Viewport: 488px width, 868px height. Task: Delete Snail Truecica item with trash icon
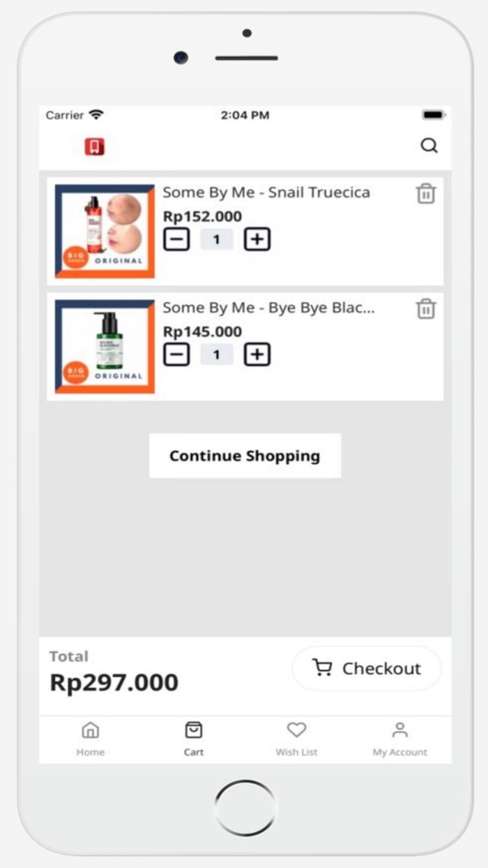click(x=426, y=194)
